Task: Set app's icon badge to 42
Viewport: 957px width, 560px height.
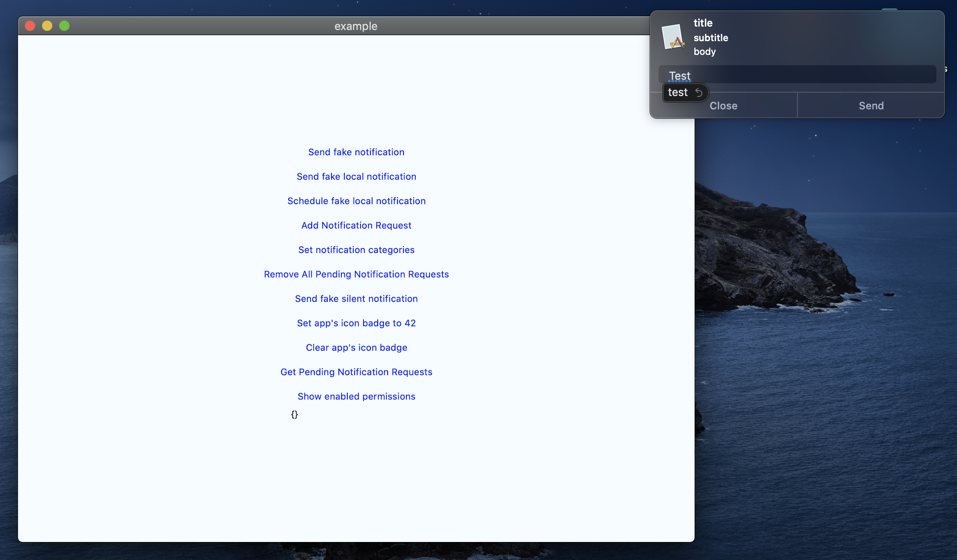Action: coord(356,323)
